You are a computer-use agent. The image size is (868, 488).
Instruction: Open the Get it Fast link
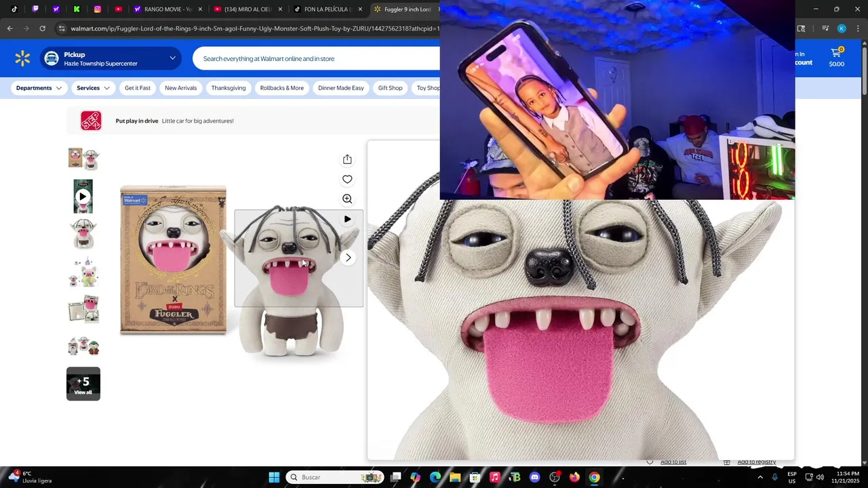tap(138, 88)
